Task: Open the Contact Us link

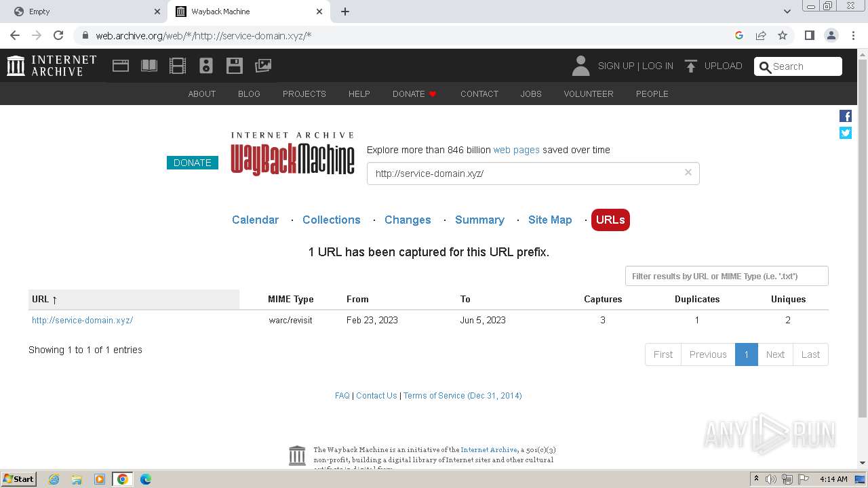Action: pyautogui.click(x=376, y=395)
